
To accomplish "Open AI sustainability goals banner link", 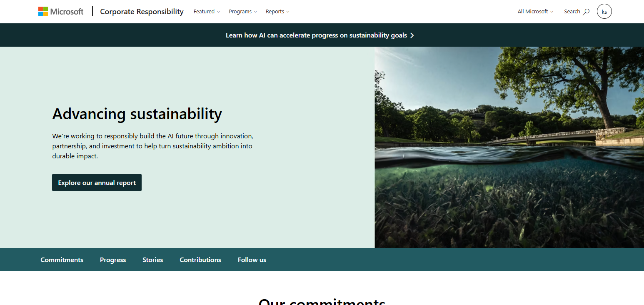I will (x=320, y=35).
